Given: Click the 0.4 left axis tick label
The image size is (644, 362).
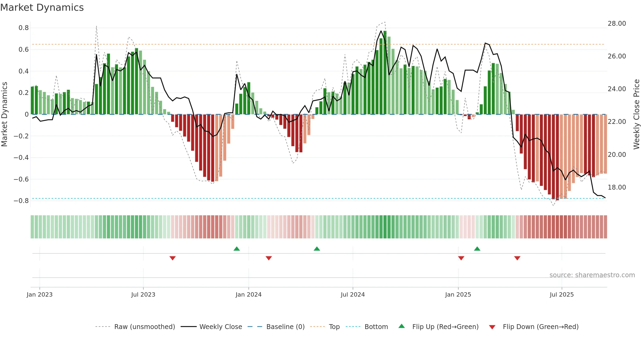Looking at the screenshot, I should [x=24, y=71].
